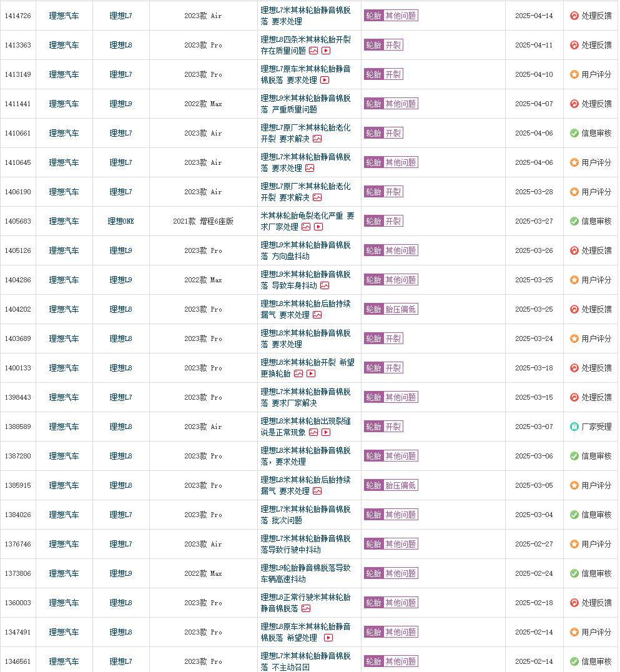Click 处理反馈 status icon for complaint 1414726
620x672 pixels.
tap(574, 16)
